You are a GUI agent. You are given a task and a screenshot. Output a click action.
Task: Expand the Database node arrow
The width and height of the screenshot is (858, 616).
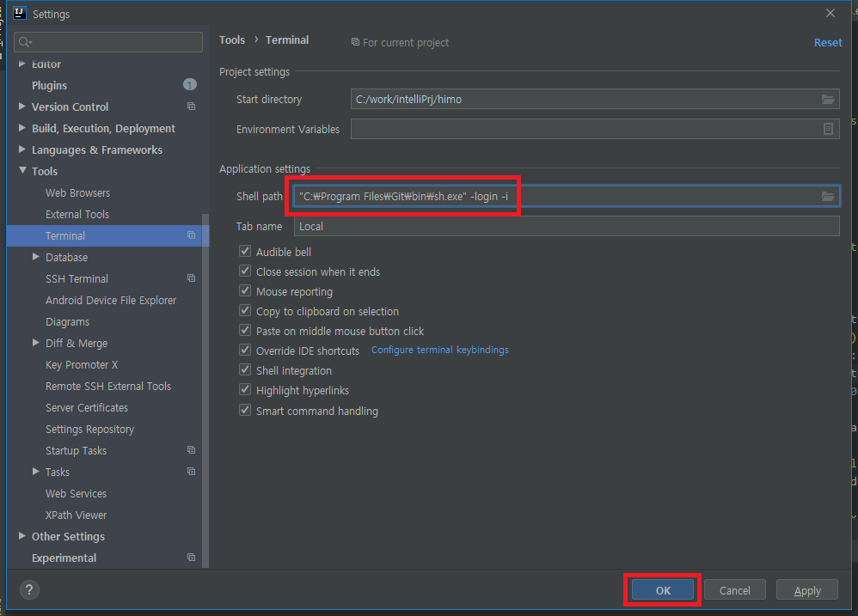click(35, 257)
